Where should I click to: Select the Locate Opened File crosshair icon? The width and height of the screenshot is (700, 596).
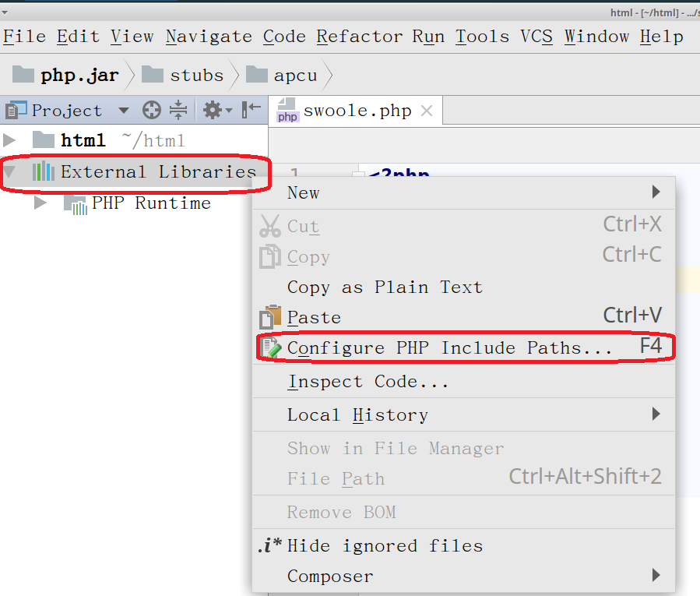click(151, 110)
